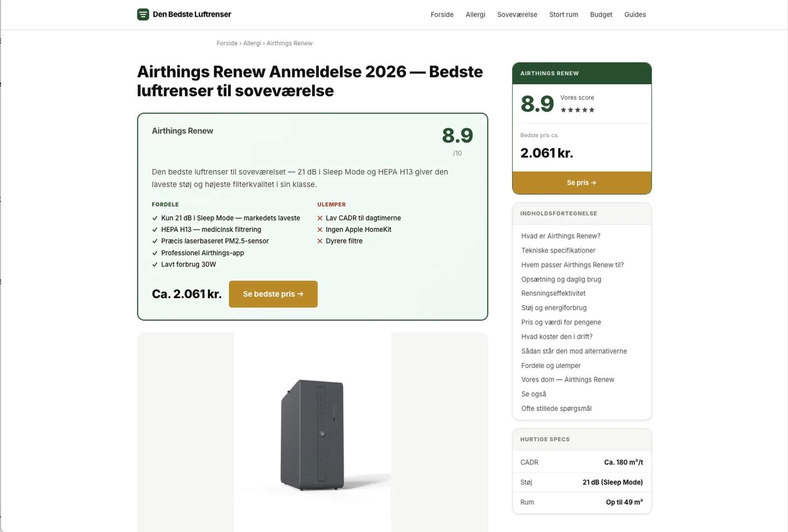Click the 2.061 kr. sidebar price
Screen dimensions: 788x532
click(x=547, y=153)
